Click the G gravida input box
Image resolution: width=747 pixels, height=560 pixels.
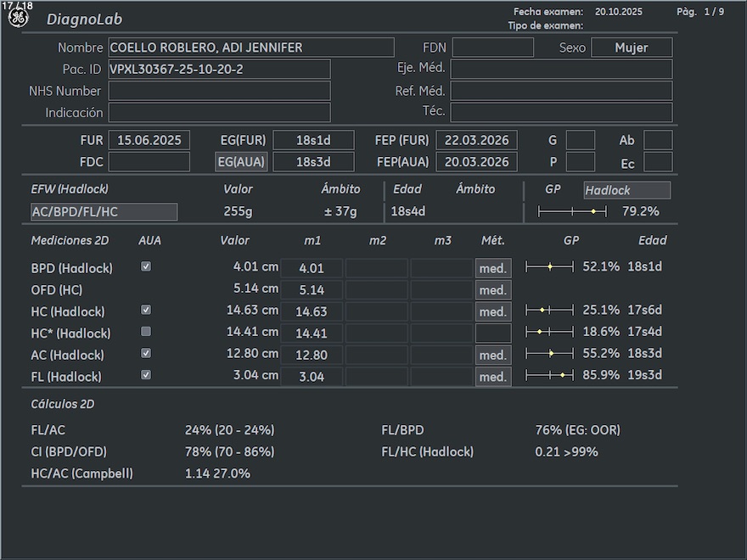click(581, 141)
